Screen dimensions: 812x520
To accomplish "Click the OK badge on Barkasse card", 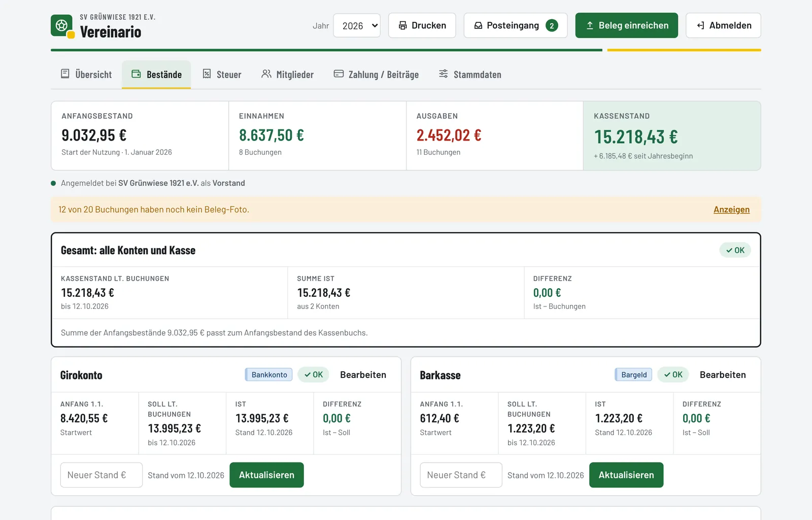I will pyautogui.click(x=673, y=375).
